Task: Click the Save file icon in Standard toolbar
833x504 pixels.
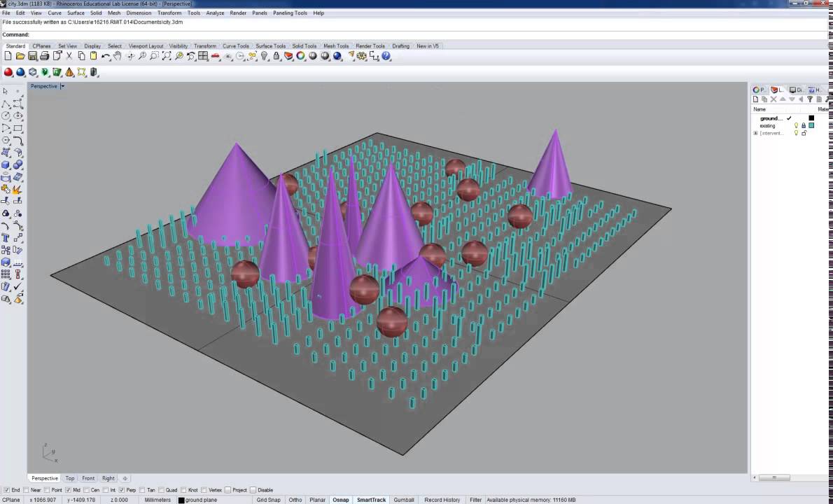Action: pyautogui.click(x=32, y=56)
